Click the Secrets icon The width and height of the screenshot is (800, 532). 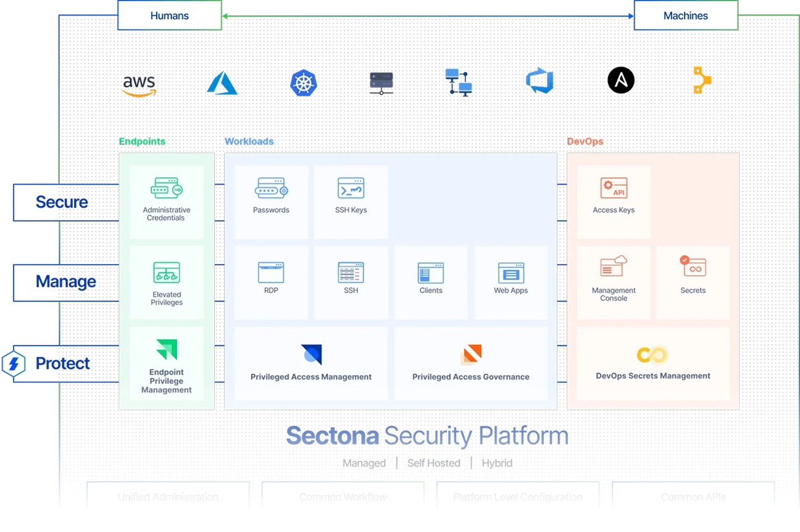click(x=693, y=267)
